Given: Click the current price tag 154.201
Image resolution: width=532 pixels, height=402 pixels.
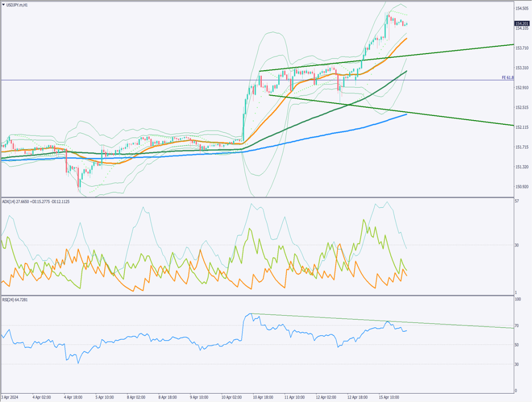Looking at the screenshot, I should pos(521,23).
